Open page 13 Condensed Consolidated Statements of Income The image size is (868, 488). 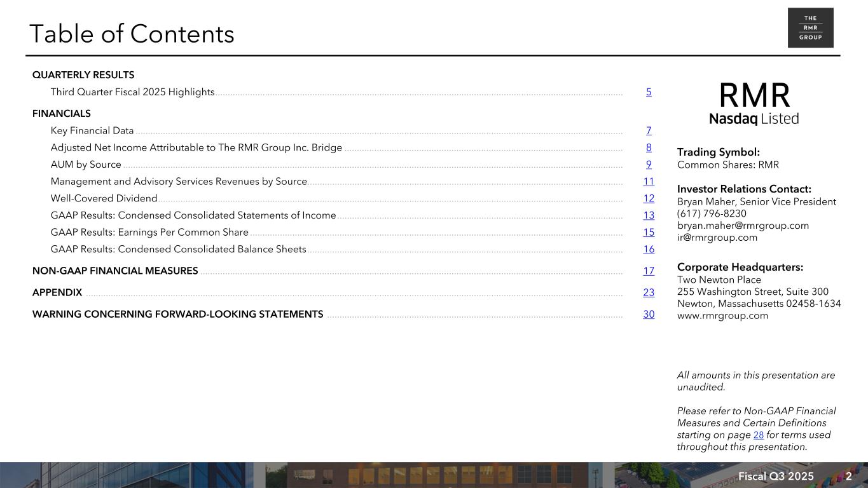pyautogui.click(x=649, y=215)
